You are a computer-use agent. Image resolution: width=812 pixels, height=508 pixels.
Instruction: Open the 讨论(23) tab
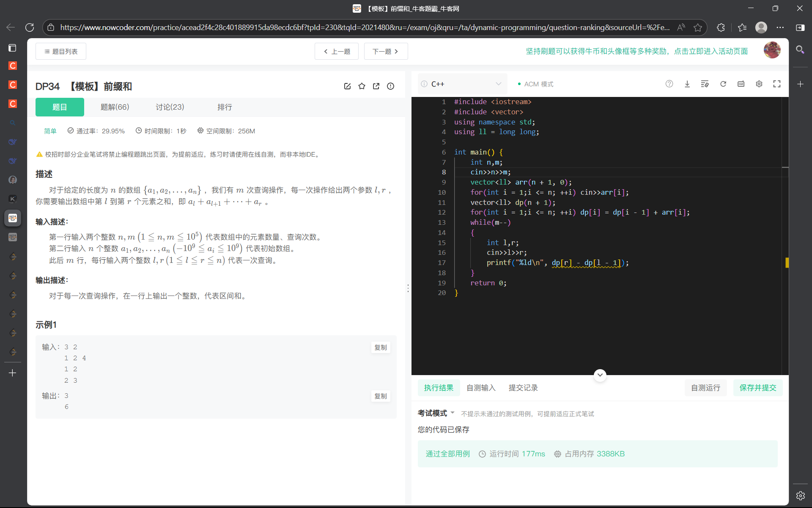point(170,107)
